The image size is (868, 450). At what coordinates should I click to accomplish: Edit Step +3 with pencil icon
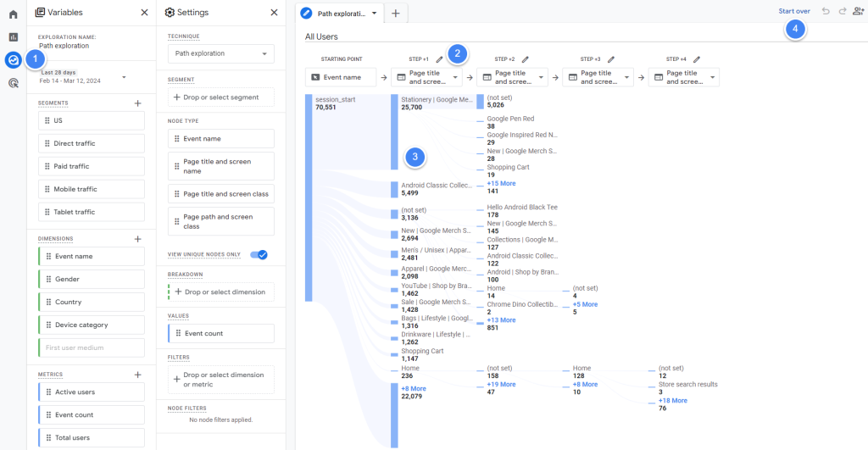[611, 59]
